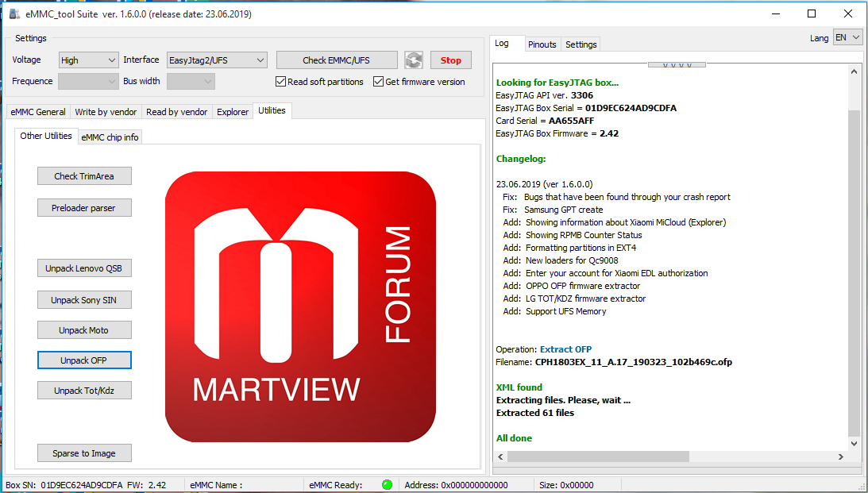This screenshot has height=493, width=868.
Task: Click the Unpack Tot/Kdz button
Action: pyautogui.click(x=84, y=391)
